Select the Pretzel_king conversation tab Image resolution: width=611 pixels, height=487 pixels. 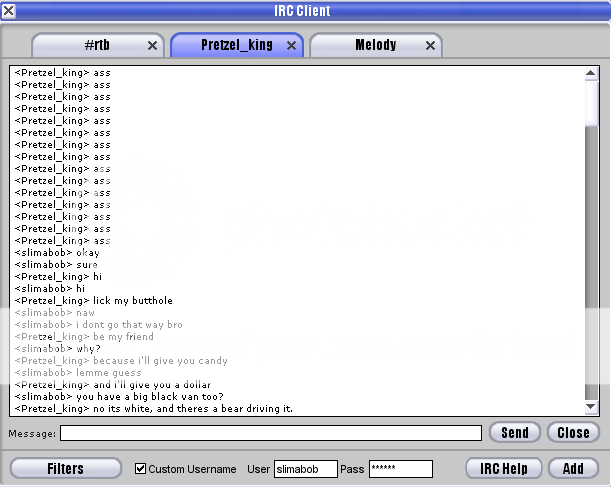236,46
